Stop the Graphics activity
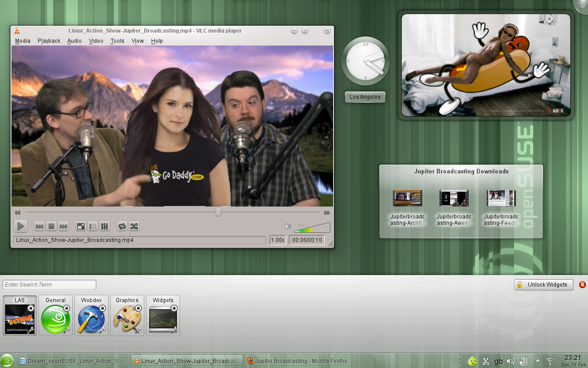Viewport: 588px width, 368px height. (138, 308)
